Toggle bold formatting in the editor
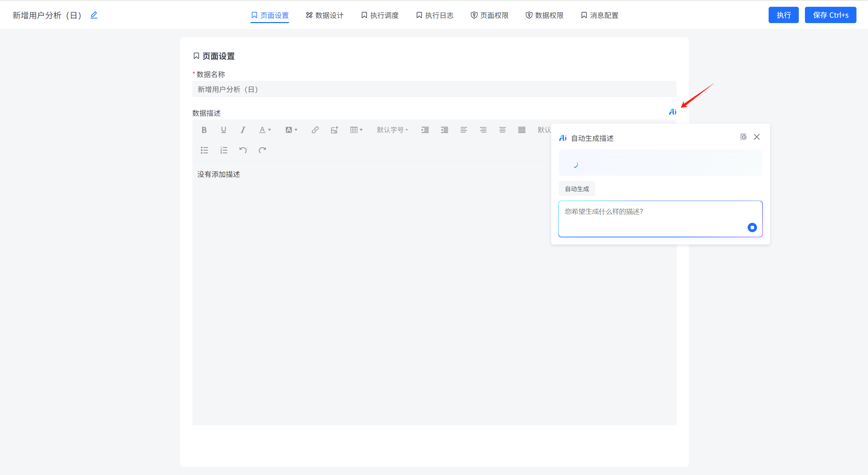The width and height of the screenshot is (868, 475). click(x=204, y=130)
